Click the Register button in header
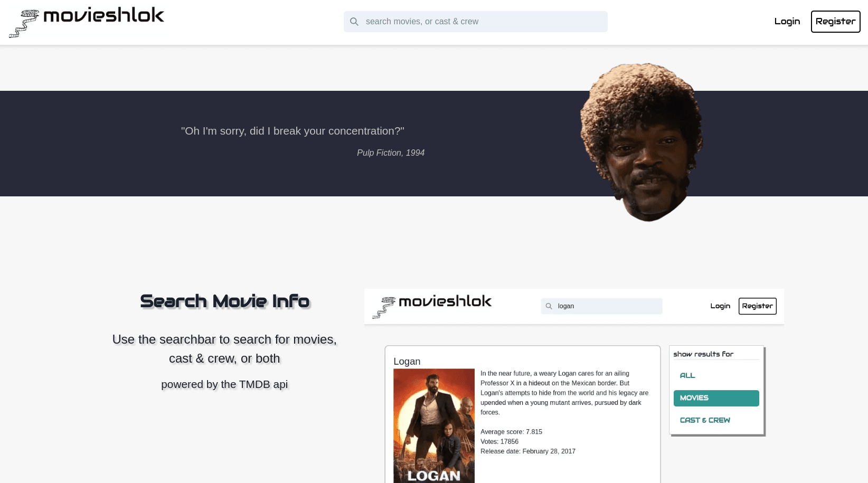Screen dimensions: 868x483 tap(835, 22)
